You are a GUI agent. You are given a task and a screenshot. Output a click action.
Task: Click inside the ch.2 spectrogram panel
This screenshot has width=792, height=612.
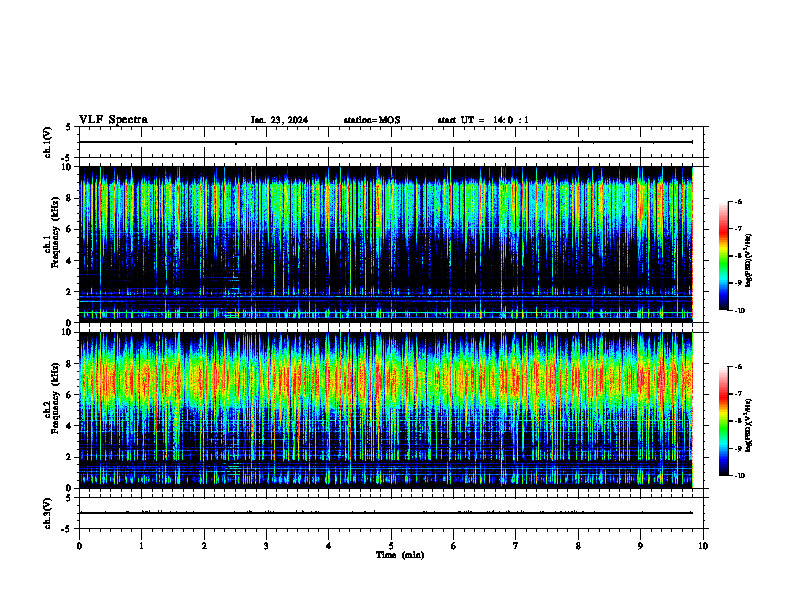[385, 410]
